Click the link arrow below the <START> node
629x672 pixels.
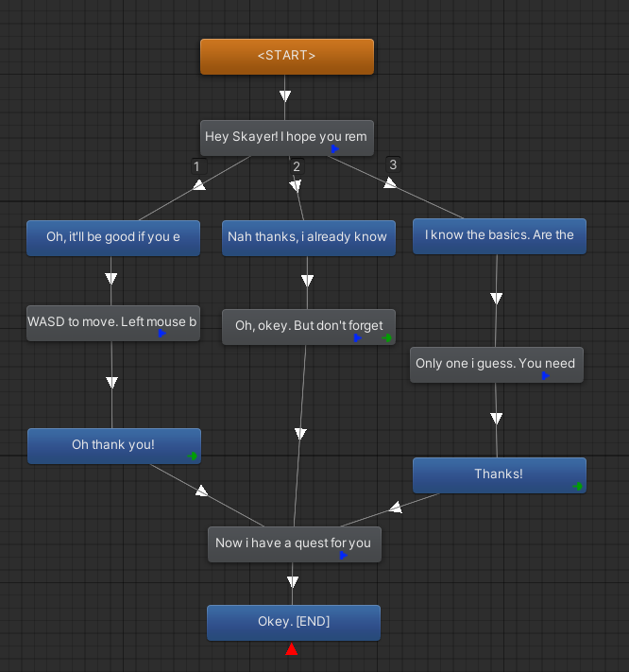point(285,96)
